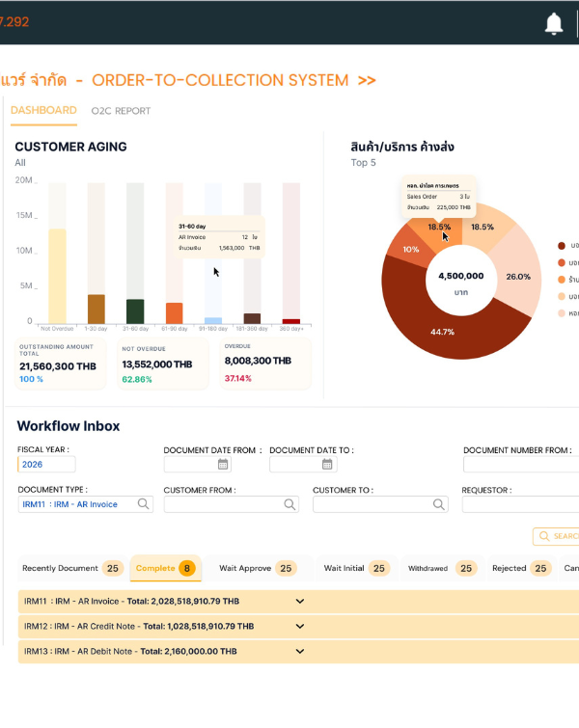Click the SEARCH button
This screenshot has width=579, height=728.
pyautogui.click(x=557, y=536)
